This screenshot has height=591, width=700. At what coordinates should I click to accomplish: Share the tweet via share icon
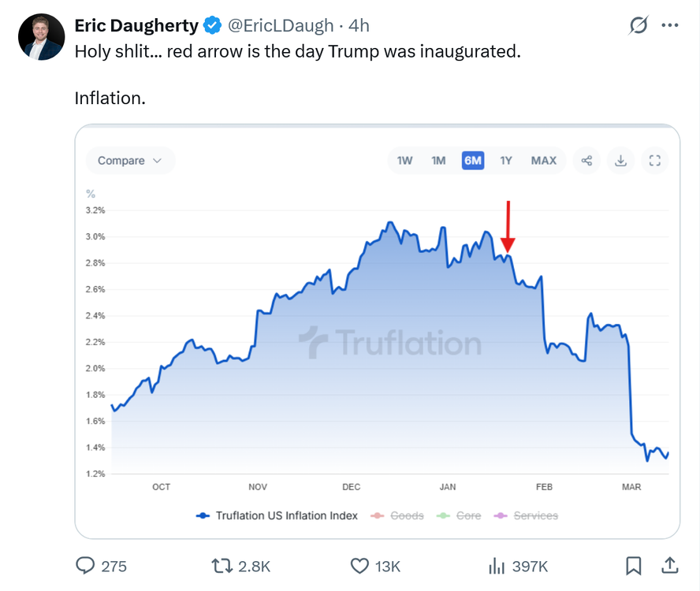tap(669, 566)
